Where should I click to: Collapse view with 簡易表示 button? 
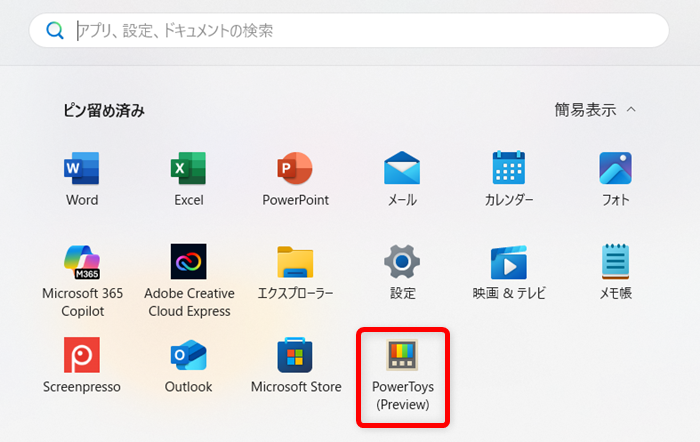click(x=595, y=109)
